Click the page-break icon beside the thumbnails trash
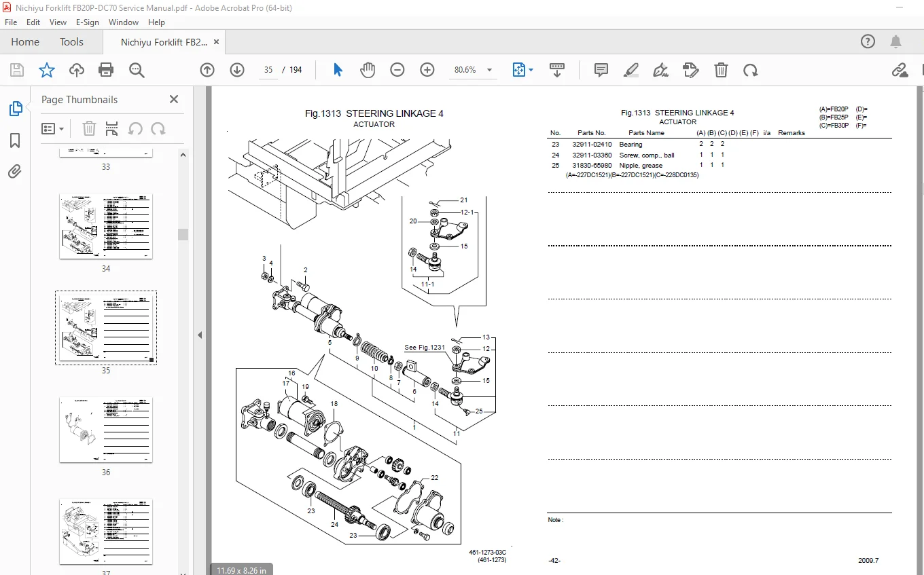 112,128
